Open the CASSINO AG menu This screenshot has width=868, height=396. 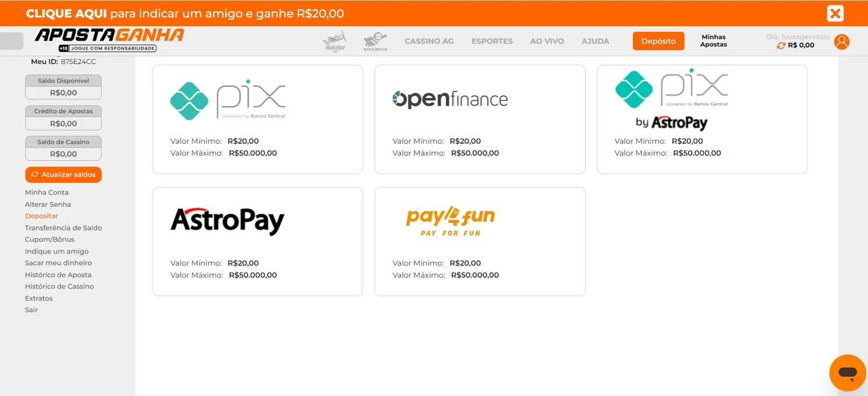[x=429, y=41]
